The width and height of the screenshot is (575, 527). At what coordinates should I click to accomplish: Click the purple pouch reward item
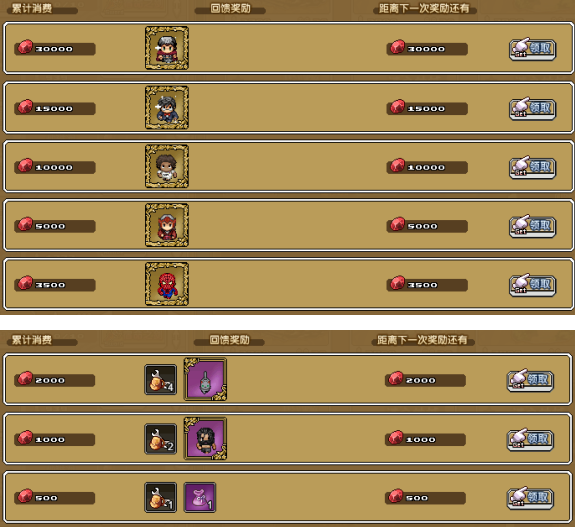pyautogui.click(x=200, y=497)
